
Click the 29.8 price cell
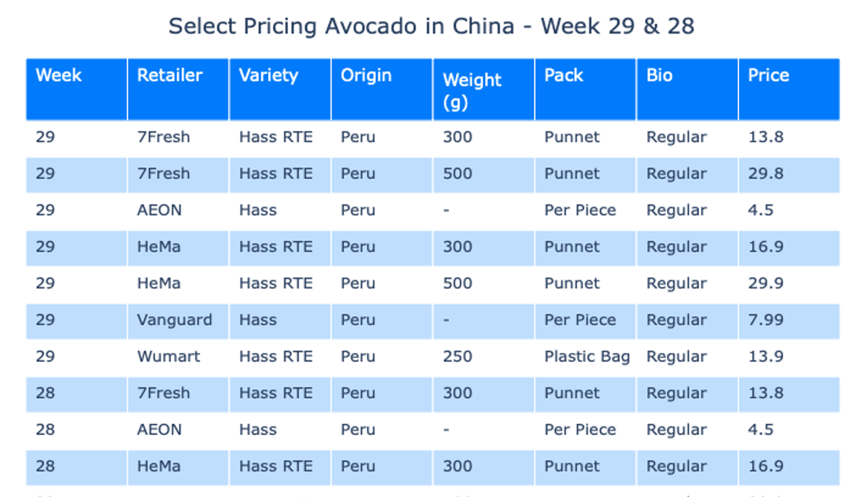[790, 174]
